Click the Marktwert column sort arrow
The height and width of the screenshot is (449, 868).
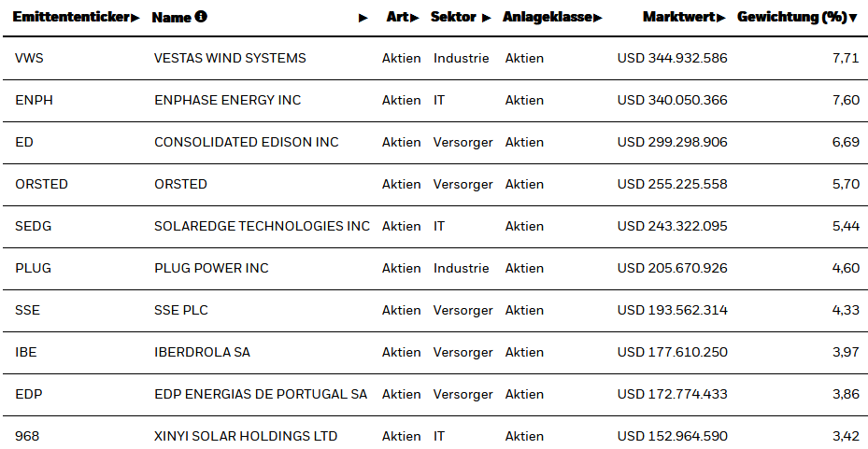click(721, 18)
